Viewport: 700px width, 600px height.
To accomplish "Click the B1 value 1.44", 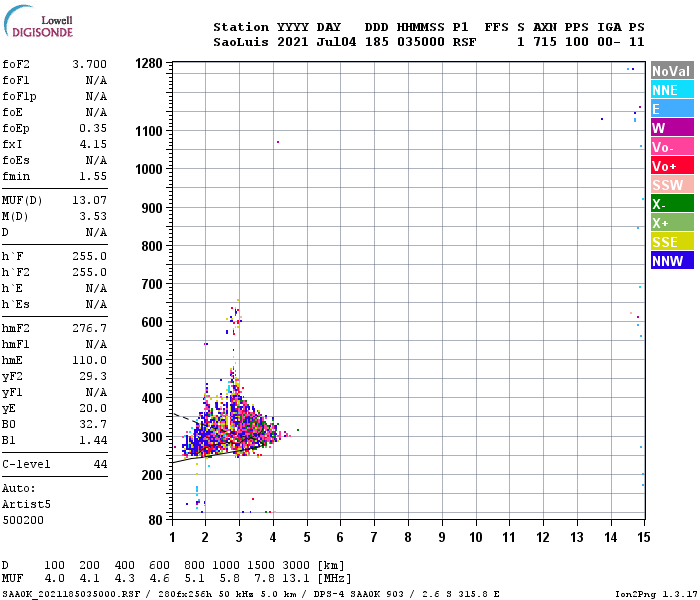I will [x=93, y=440].
